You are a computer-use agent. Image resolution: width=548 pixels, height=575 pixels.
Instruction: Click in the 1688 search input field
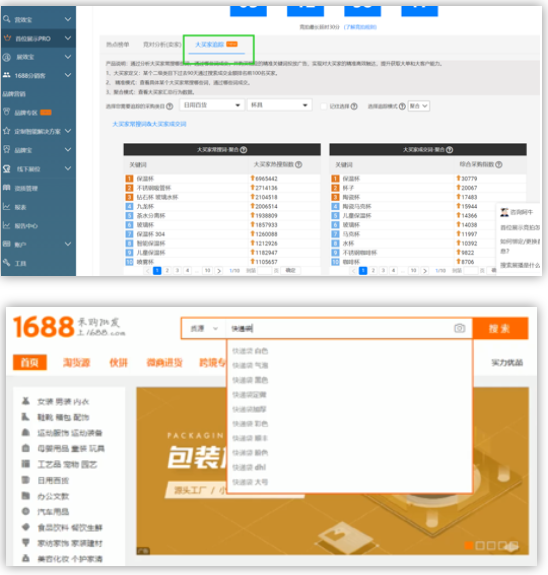[x=339, y=328]
